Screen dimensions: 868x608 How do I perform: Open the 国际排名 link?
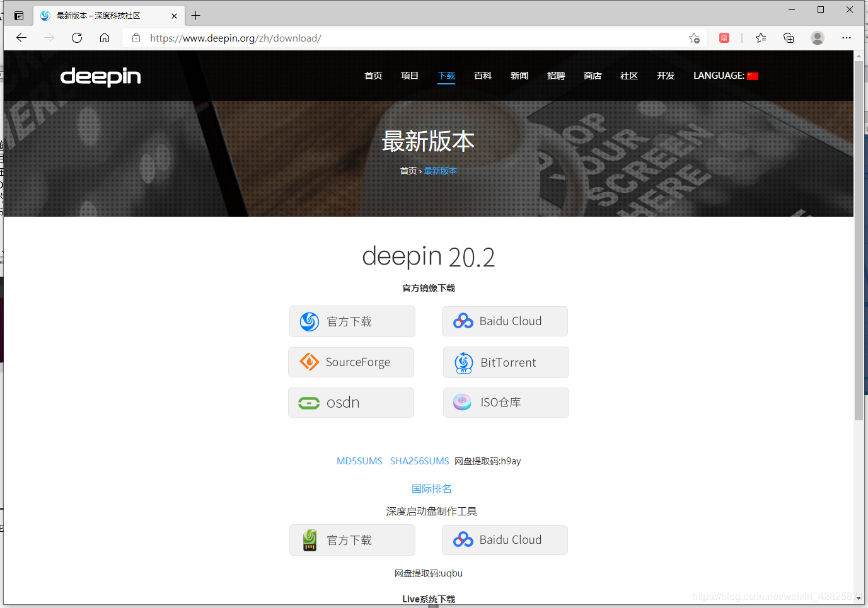pos(432,489)
